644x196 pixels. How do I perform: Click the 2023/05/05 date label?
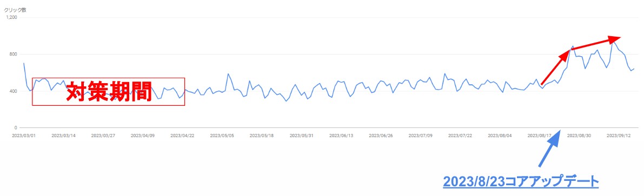pyautogui.click(x=222, y=136)
